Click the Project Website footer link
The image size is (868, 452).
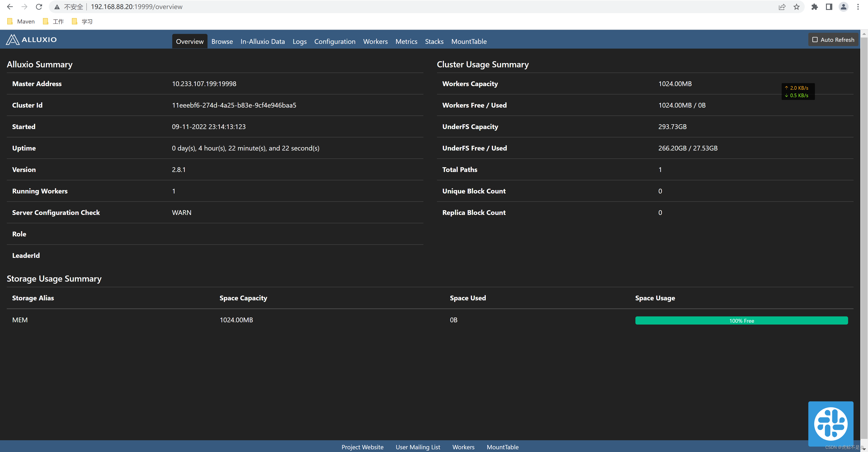pyautogui.click(x=362, y=447)
